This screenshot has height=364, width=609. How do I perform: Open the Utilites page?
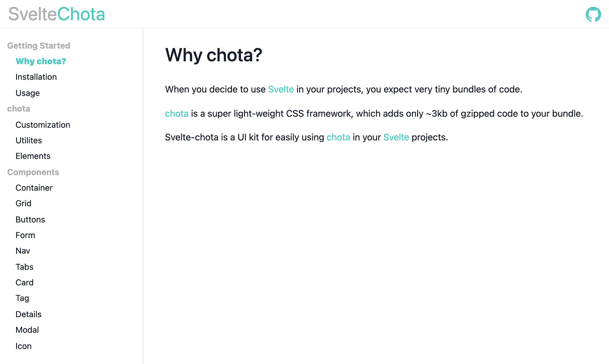tap(29, 140)
